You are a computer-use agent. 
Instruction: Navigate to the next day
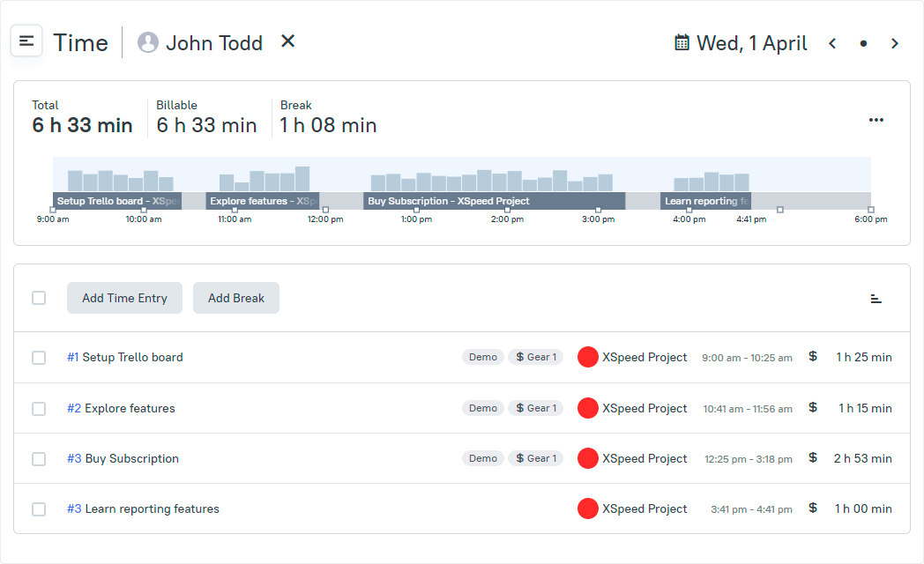[x=895, y=42]
